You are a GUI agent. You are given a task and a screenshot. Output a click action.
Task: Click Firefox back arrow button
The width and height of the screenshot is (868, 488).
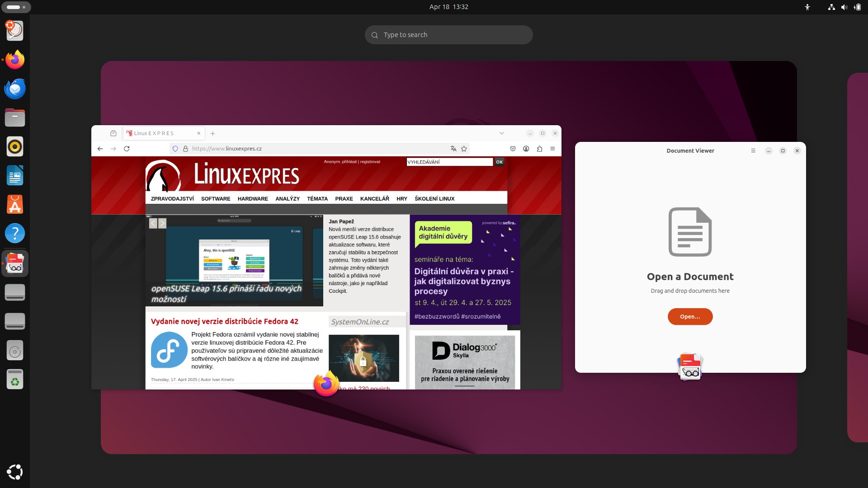[x=100, y=149]
